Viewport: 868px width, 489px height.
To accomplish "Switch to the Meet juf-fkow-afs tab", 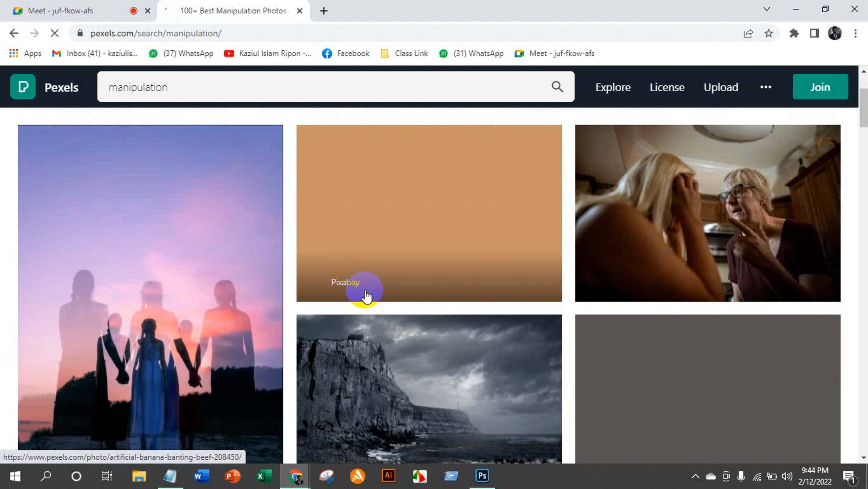I will (x=61, y=11).
